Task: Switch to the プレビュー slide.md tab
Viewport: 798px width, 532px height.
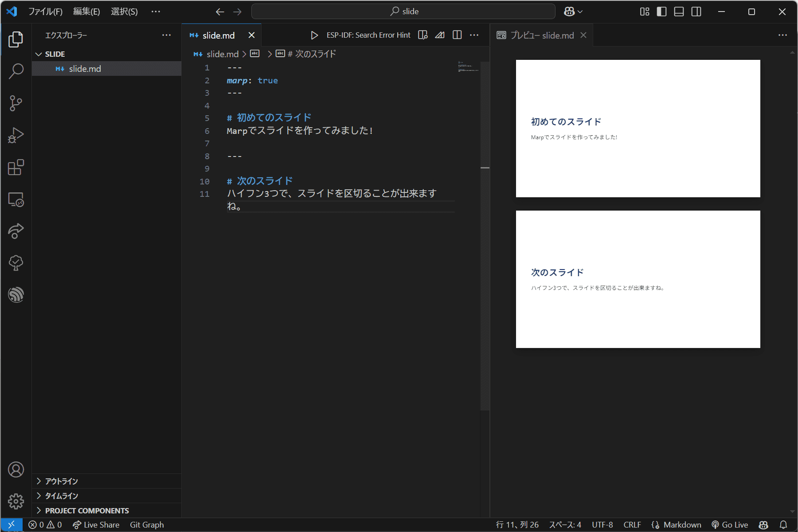Action: [x=541, y=35]
